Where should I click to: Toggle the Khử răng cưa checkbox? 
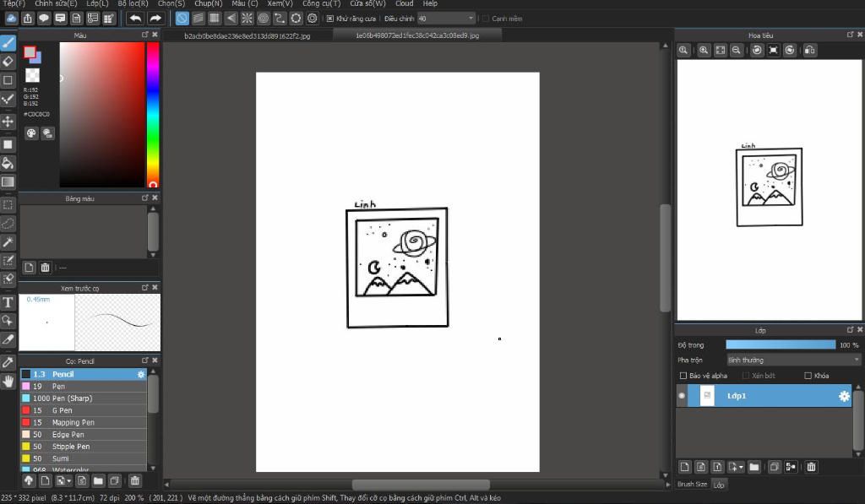coord(330,19)
